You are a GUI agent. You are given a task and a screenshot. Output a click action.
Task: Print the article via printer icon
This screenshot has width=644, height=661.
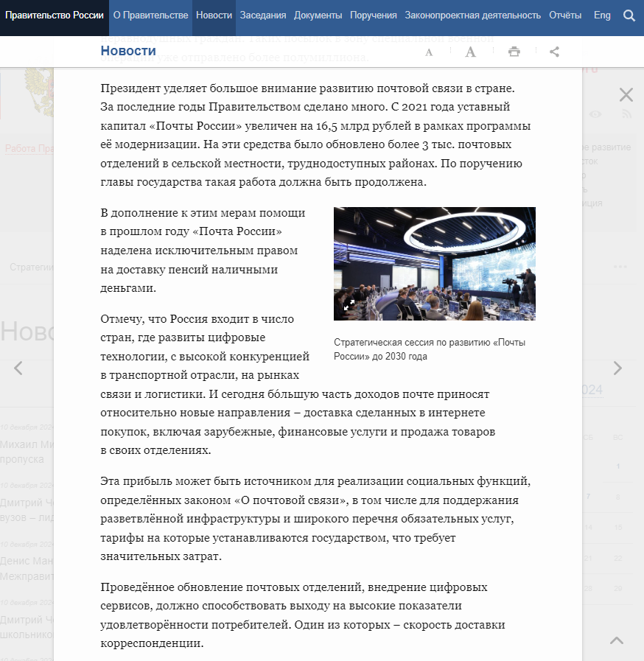click(514, 52)
